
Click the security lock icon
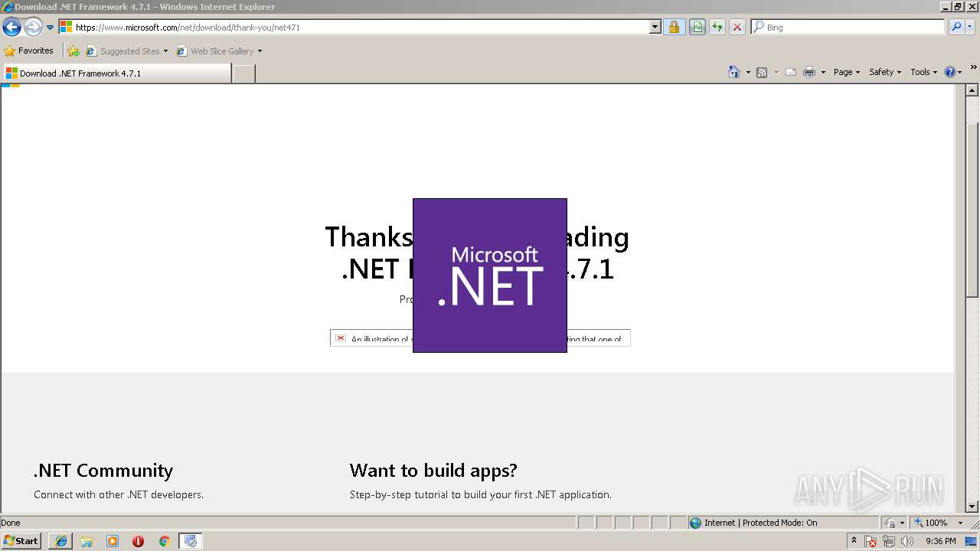pos(674,28)
